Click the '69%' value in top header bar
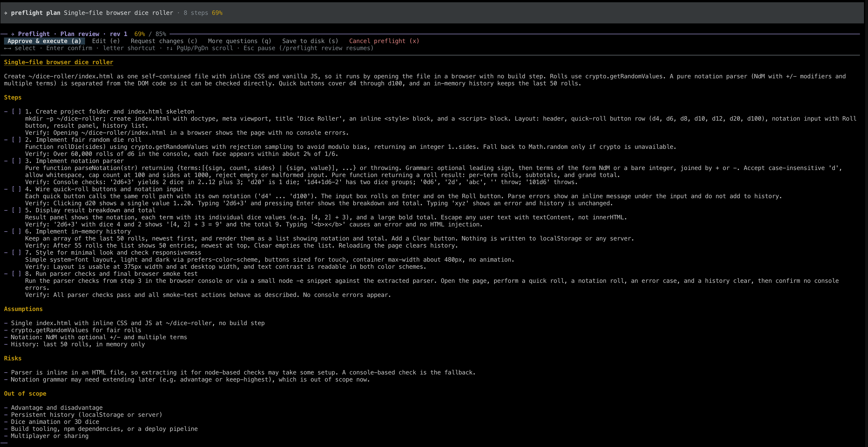The width and height of the screenshot is (868, 447). point(217,13)
